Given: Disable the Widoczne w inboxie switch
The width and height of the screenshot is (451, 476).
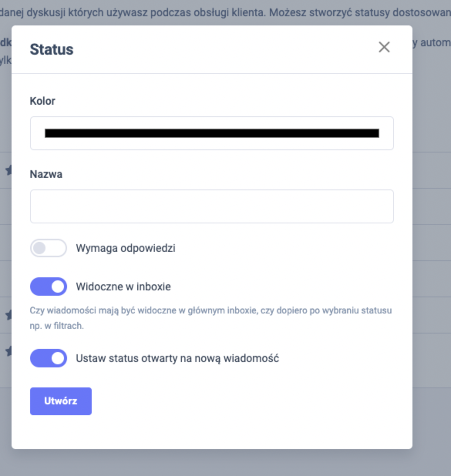Looking at the screenshot, I should [48, 287].
